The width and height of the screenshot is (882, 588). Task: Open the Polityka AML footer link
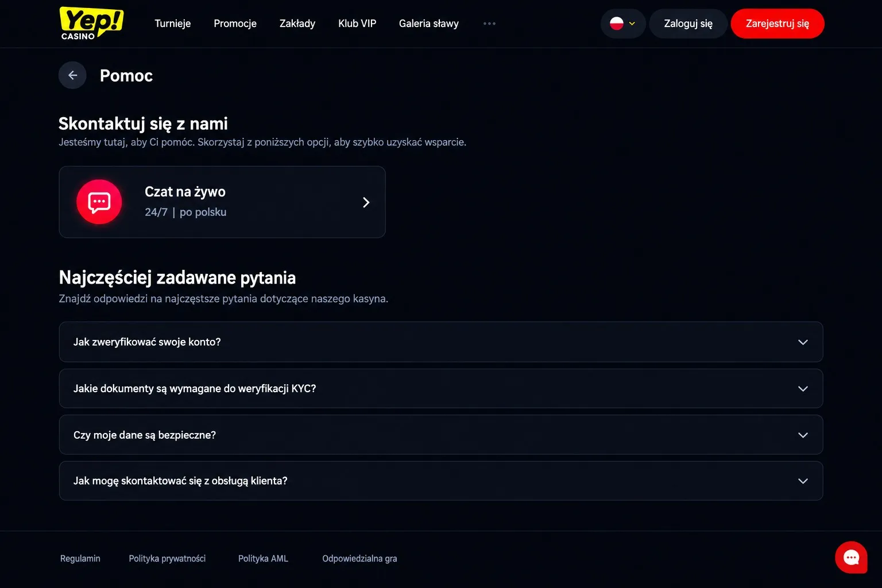(x=263, y=558)
